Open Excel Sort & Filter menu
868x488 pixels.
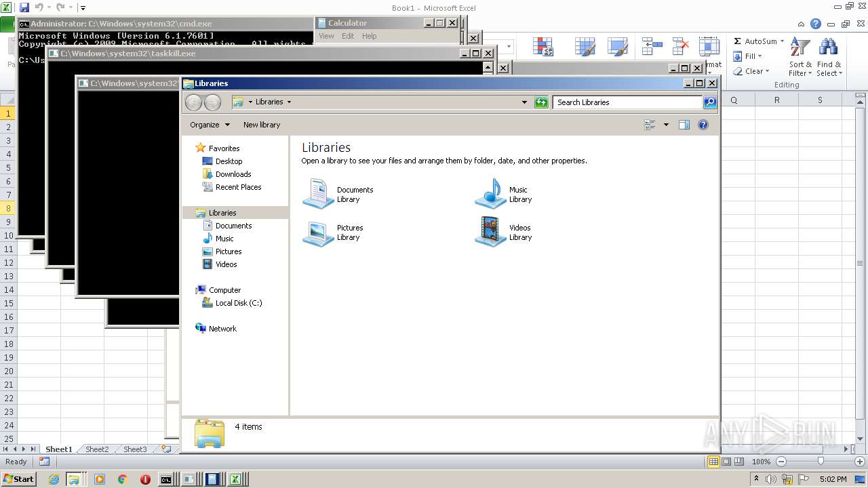pyautogui.click(x=800, y=58)
